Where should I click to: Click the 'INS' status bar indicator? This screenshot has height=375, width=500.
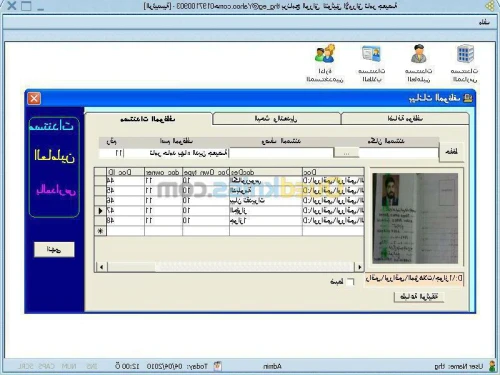pos(92,366)
